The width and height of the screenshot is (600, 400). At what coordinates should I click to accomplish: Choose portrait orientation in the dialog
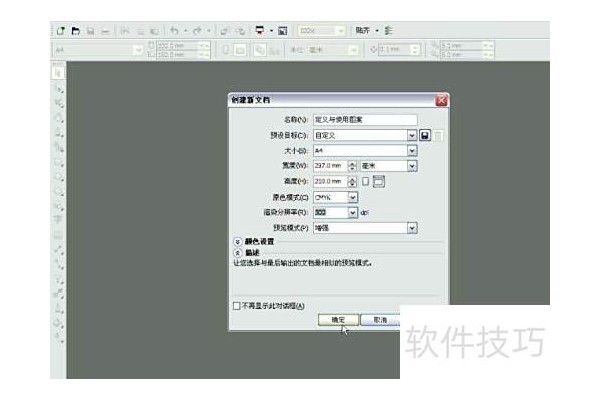pyautogui.click(x=366, y=181)
